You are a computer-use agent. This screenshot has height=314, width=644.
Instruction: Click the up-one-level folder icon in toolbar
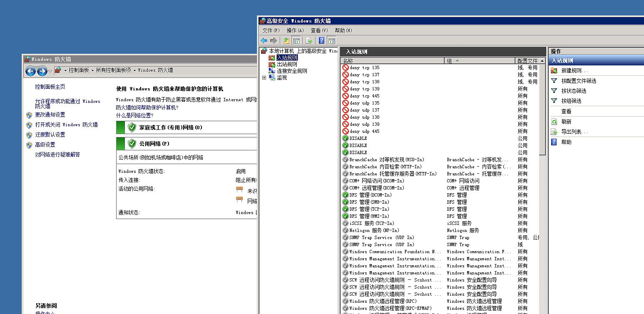pos(286,40)
